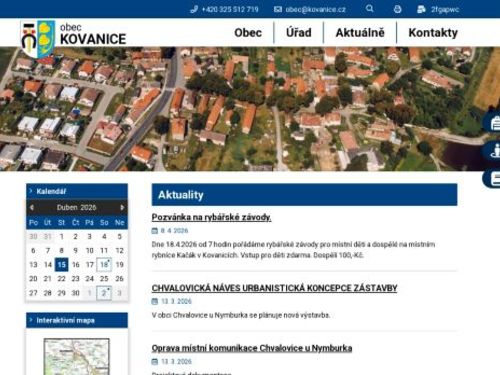Open Oprava místní komunikace Chvalovice article

[x=252, y=348]
